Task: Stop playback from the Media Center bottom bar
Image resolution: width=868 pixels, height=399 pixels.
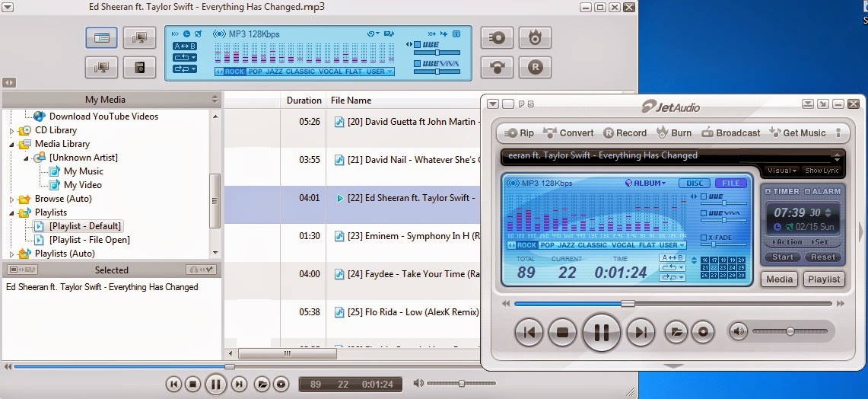Action: (x=192, y=384)
